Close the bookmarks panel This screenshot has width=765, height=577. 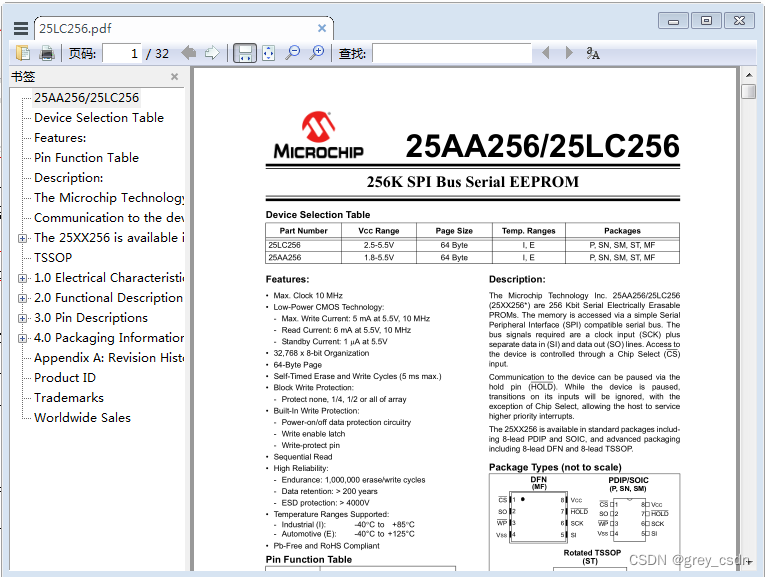click(x=175, y=77)
